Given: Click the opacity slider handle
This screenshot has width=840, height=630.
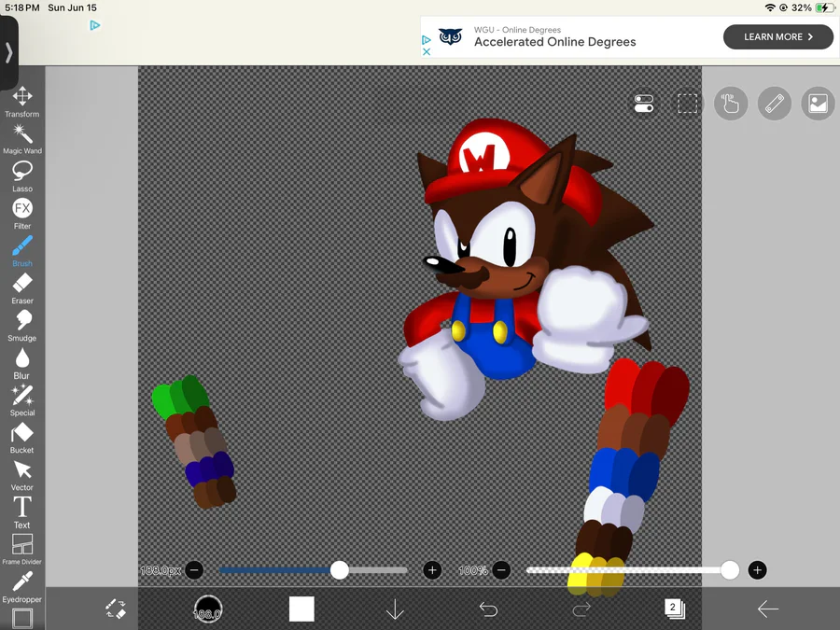Looking at the screenshot, I should point(730,570).
